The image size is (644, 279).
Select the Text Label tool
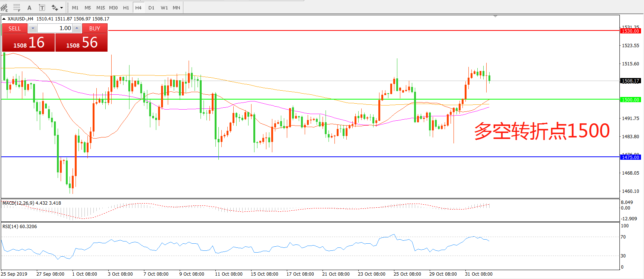pos(42,7)
